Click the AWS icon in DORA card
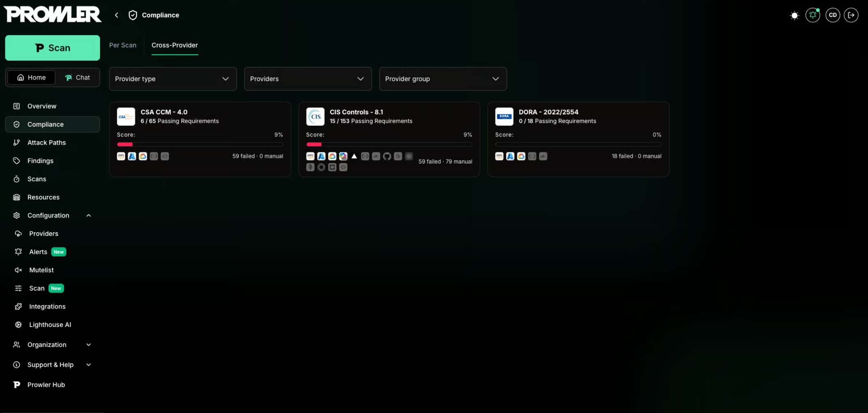Screen dimensions: 868x413 499,156
